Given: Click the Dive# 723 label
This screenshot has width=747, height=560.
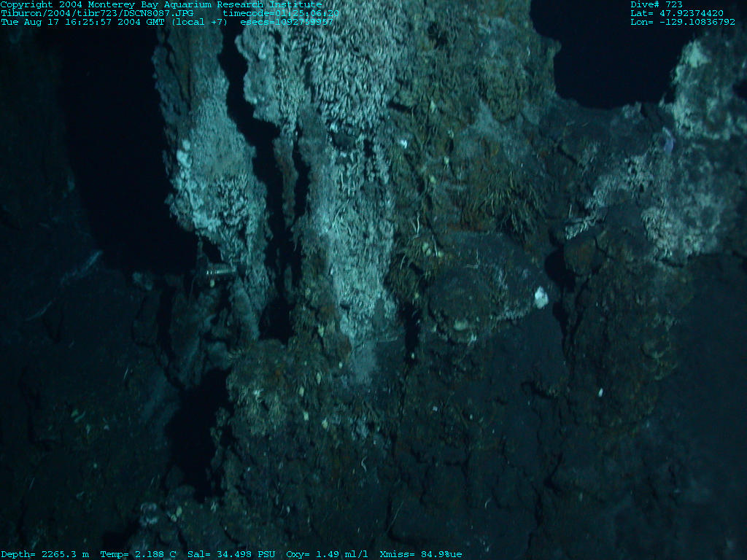Looking at the screenshot, I should coord(657,4).
